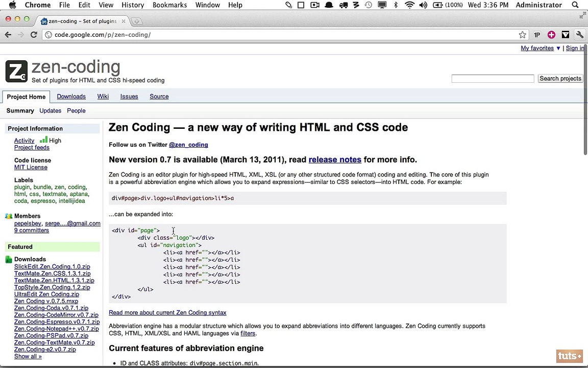The width and height of the screenshot is (588, 368).
Task: Open the History menu
Action: (x=133, y=5)
